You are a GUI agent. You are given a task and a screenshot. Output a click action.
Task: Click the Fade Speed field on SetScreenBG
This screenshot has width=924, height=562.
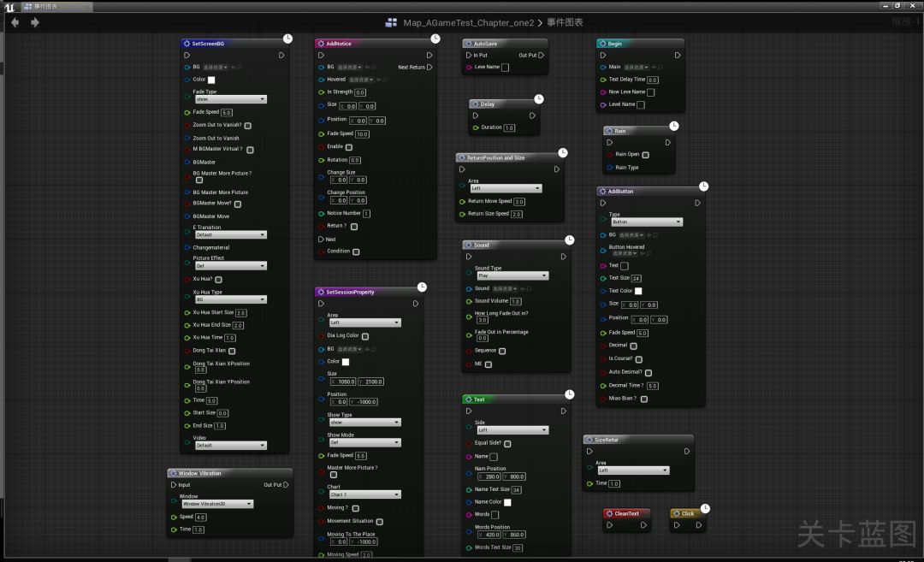point(227,113)
